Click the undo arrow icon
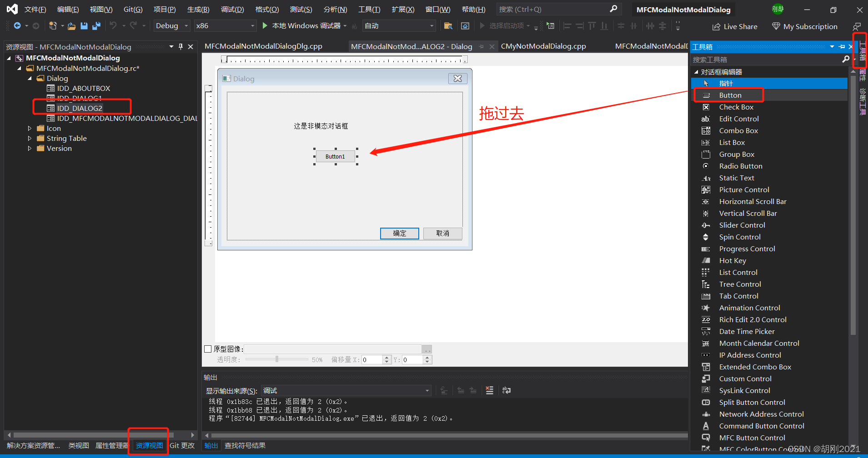Viewport: 868px width, 458px height. (x=113, y=26)
